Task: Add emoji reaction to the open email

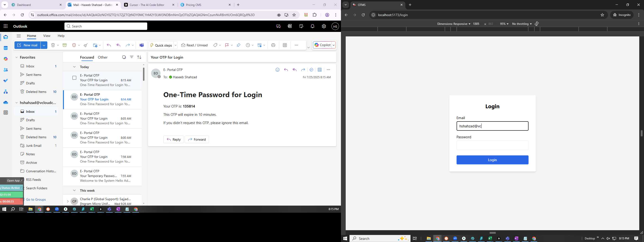Action: coord(277,70)
